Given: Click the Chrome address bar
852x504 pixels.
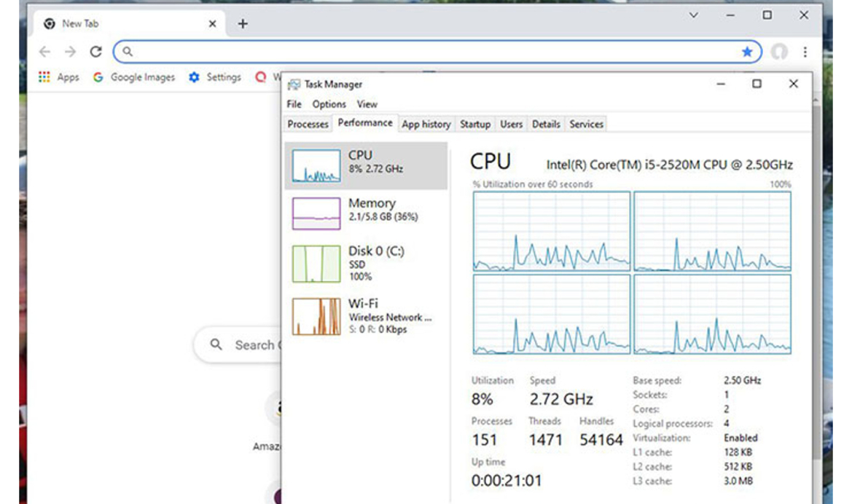Looking at the screenshot, I should (437, 52).
